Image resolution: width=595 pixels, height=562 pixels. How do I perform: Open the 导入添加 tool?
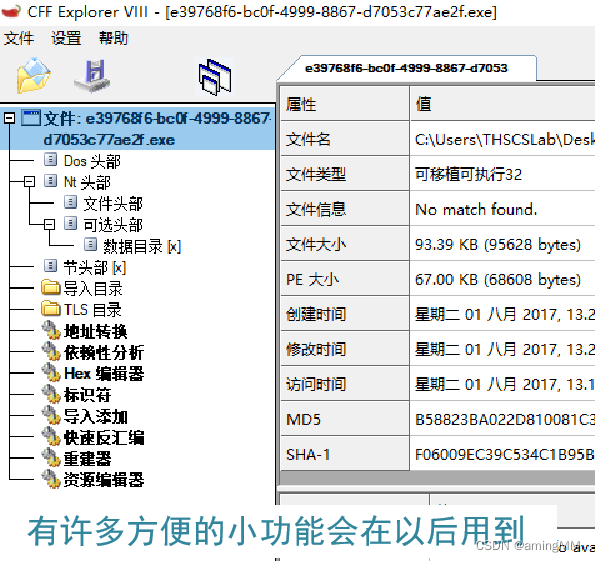(x=95, y=416)
